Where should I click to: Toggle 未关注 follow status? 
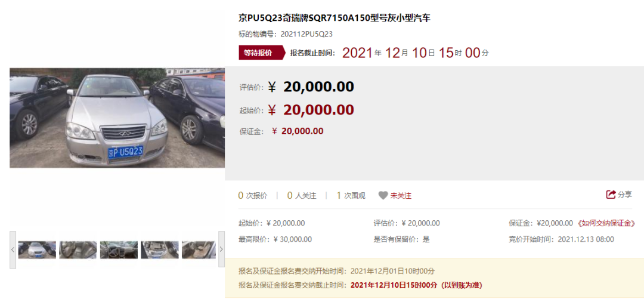coord(401,196)
